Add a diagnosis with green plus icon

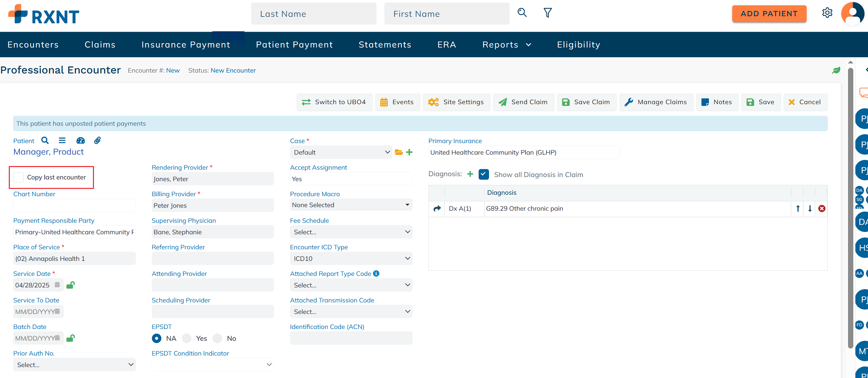tap(470, 174)
